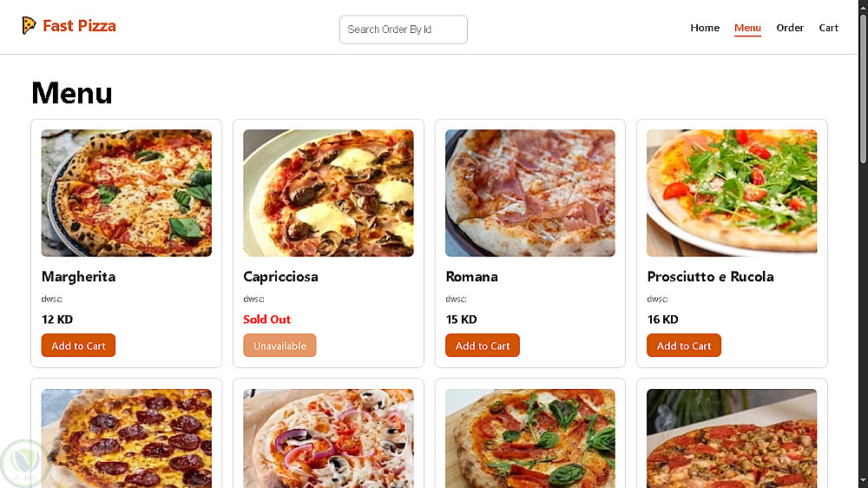Click the olive-topped pizza image at bottom right
The height and width of the screenshot is (488, 868).
coord(732,438)
